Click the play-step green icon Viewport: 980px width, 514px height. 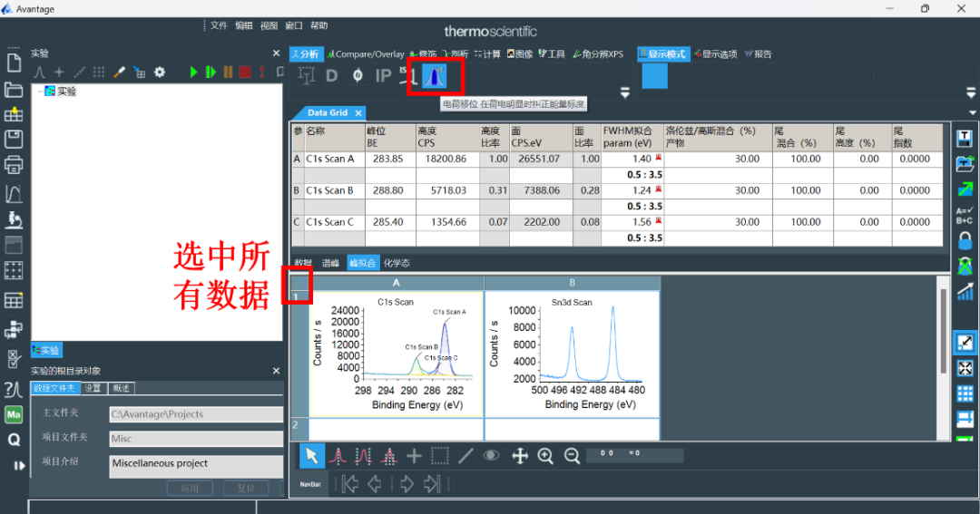pos(211,73)
